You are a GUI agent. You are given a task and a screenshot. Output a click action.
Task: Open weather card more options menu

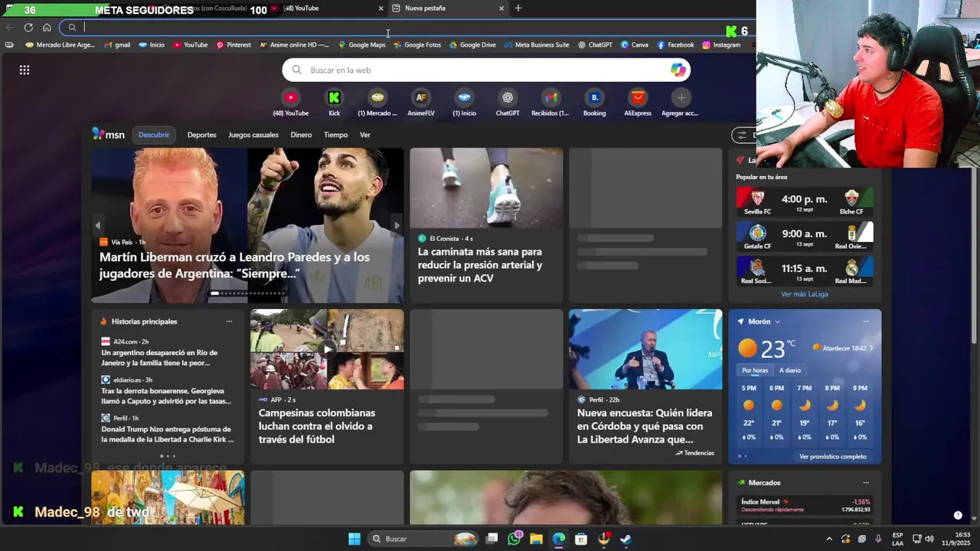pos(866,321)
